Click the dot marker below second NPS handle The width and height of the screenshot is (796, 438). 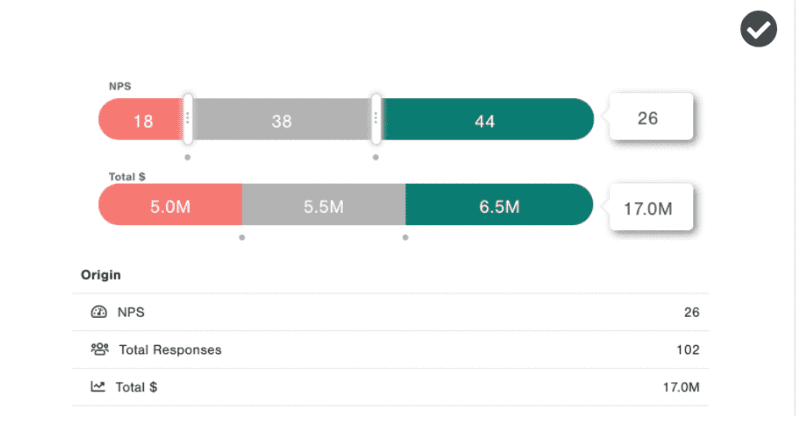[x=376, y=157]
